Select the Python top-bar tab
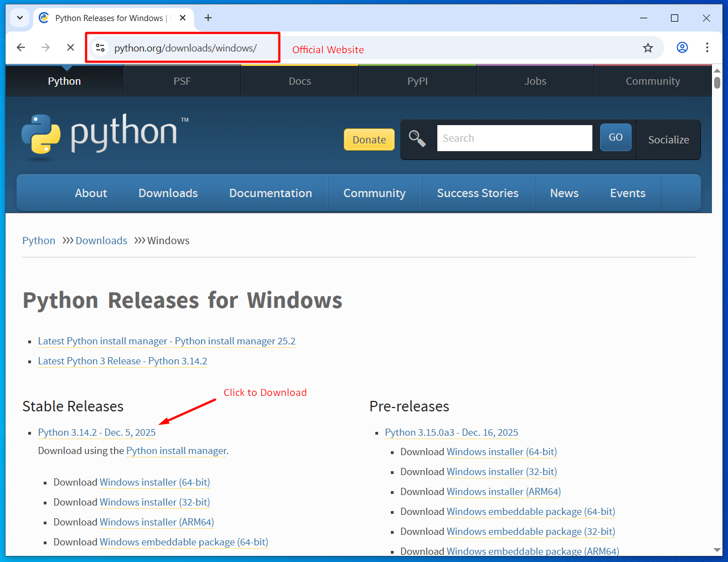Image resolution: width=728 pixels, height=562 pixels. point(64,81)
